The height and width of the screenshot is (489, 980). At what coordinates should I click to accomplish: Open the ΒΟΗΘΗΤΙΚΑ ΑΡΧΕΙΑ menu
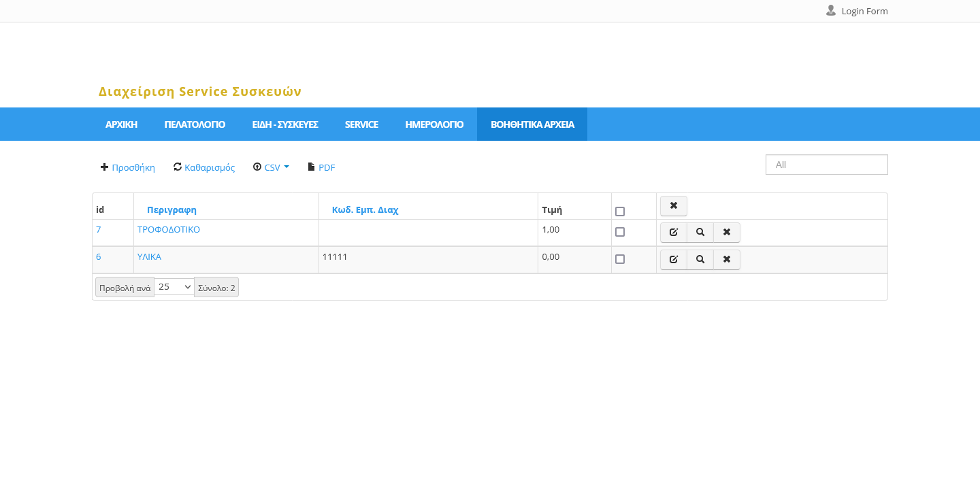tap(532, 124)
